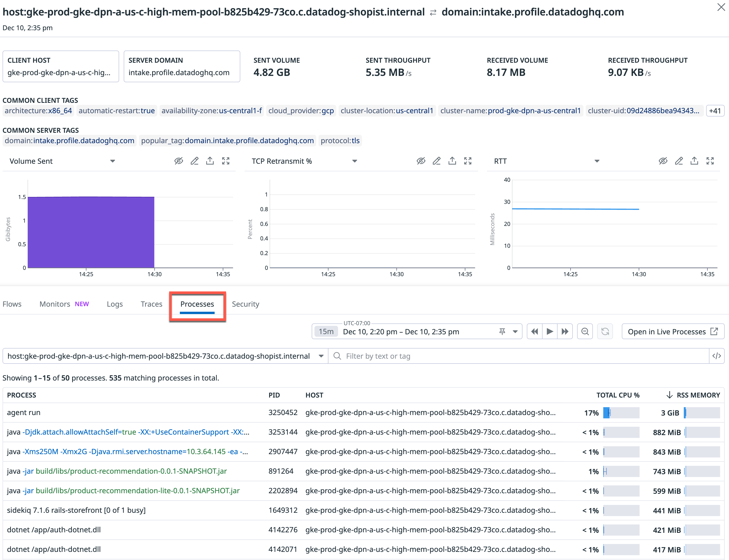Zoom out the processes time range
Image resolution: width=729 pixels, height=560 pixels.
click(x=585, y=331)
